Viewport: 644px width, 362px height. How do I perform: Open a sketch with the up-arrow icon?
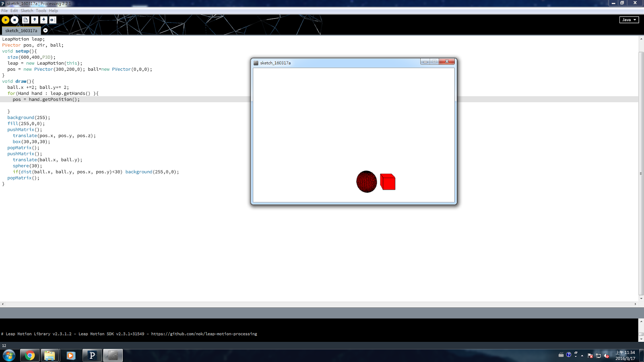(35, 20)
